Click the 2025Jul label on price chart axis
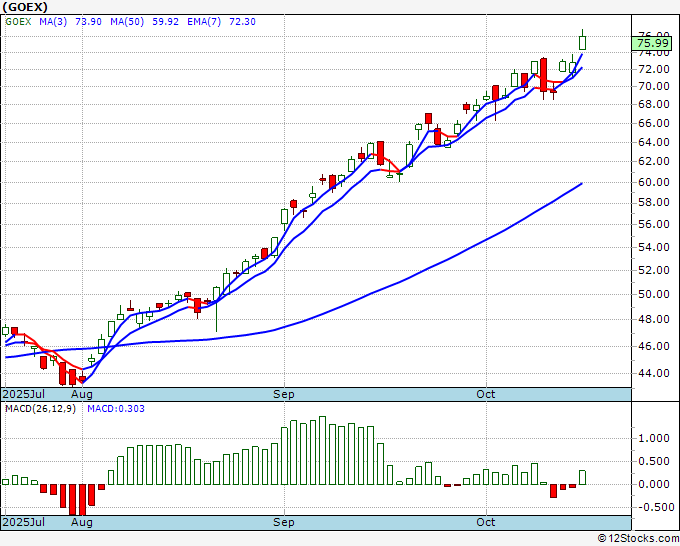The height and width of the screenshot is (546, 680). click(x=24, y=394)
